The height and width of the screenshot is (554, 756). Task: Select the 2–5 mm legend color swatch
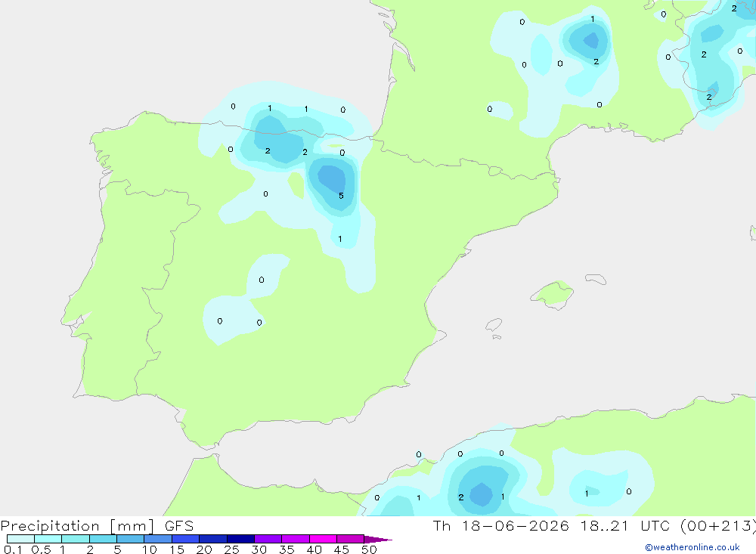[103, 539]
